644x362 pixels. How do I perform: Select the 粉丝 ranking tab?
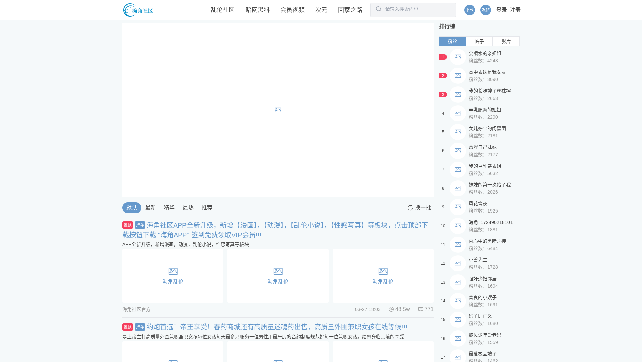click(452, 41)
